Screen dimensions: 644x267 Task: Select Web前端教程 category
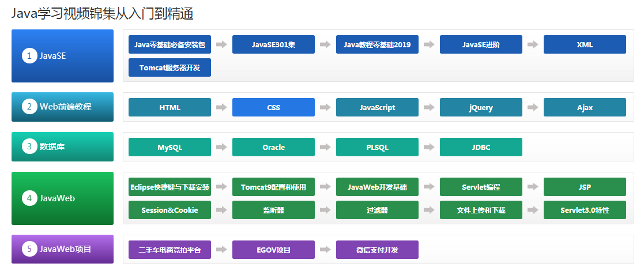tap(62, 107)
